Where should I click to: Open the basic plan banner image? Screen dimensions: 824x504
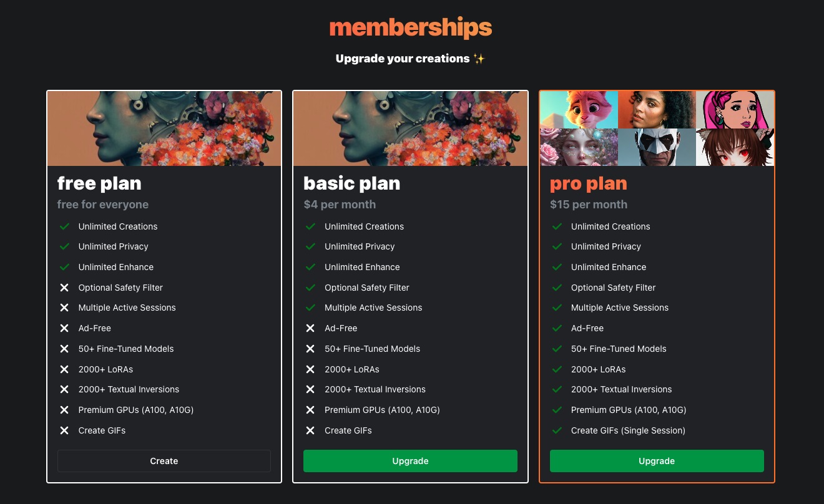click(x=410, y=128)
